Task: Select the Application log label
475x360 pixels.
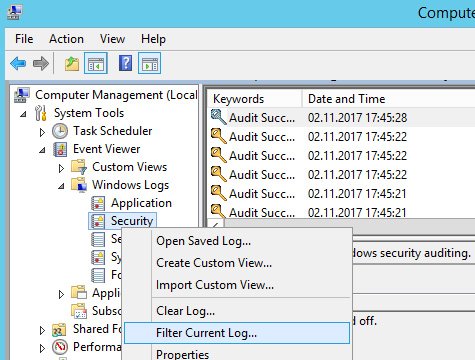Action: (141, 203)
